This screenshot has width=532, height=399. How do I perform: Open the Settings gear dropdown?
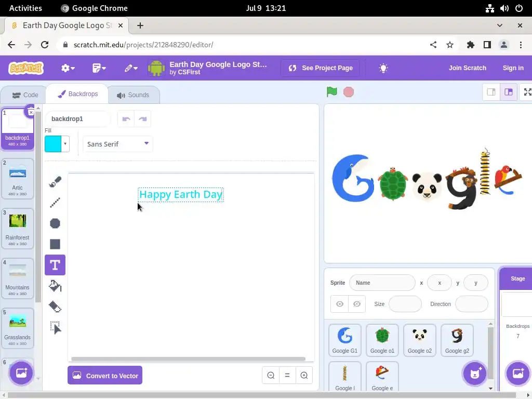click(x=68, y=68)
